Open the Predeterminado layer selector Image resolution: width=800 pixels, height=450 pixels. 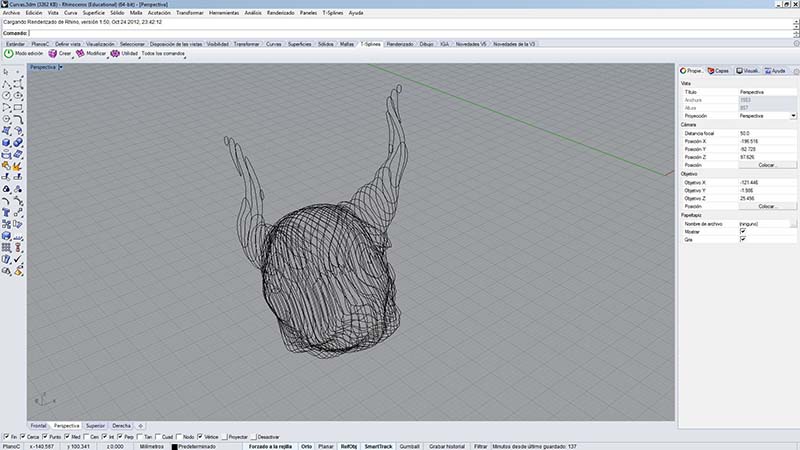pyautogui.click(x=197, y=446)
